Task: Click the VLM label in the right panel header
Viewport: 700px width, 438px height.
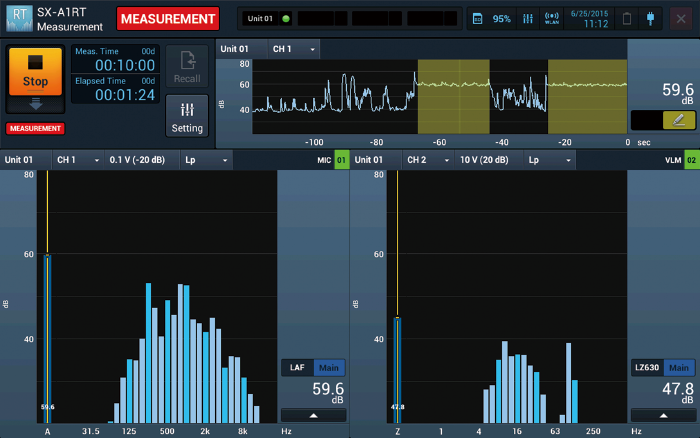Action: (673, 160)
